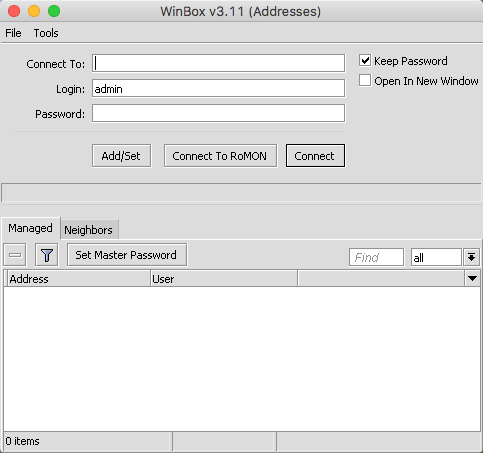Screen dimensions: 483x453
Task: Open the 'all' filter combo box
Action: [x=436, y=257]
